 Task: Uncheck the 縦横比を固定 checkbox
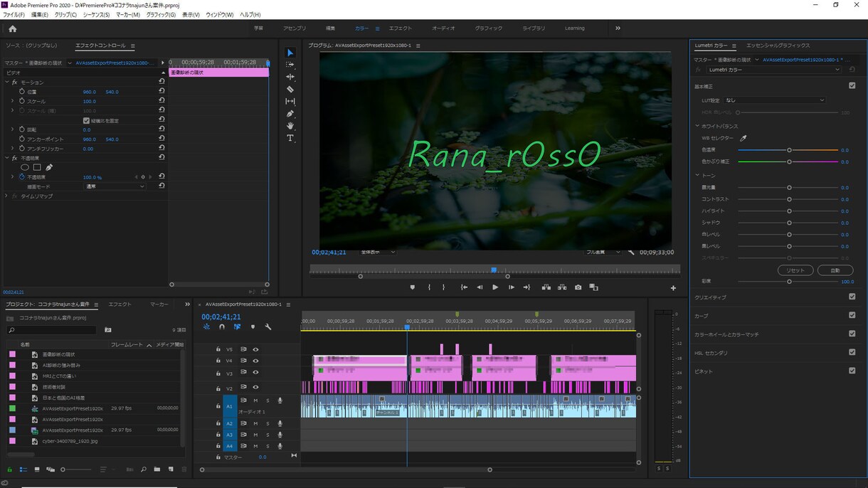86,120
